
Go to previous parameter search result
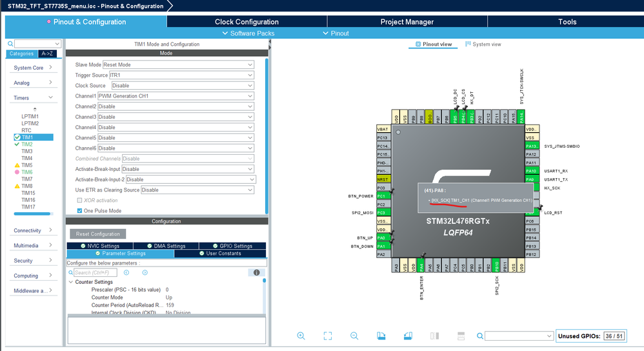point(127,273)
